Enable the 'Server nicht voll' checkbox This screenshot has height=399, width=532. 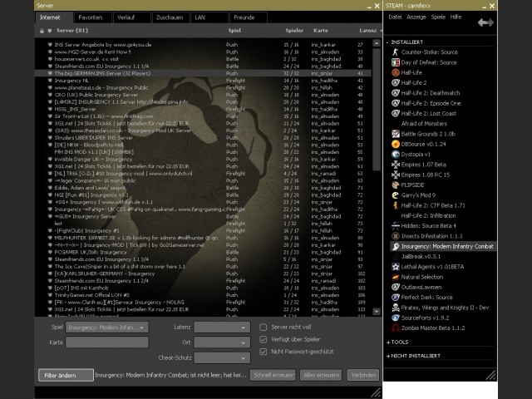[263, 327]
